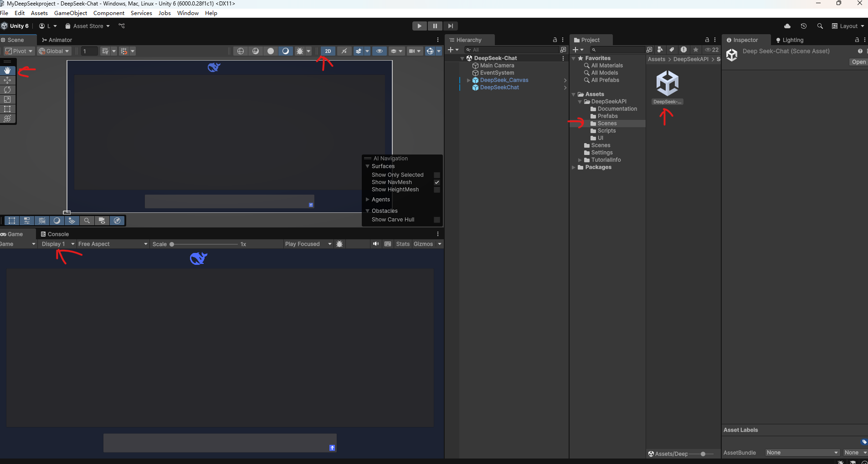Click the Stats button in Game view

[403, 244]
